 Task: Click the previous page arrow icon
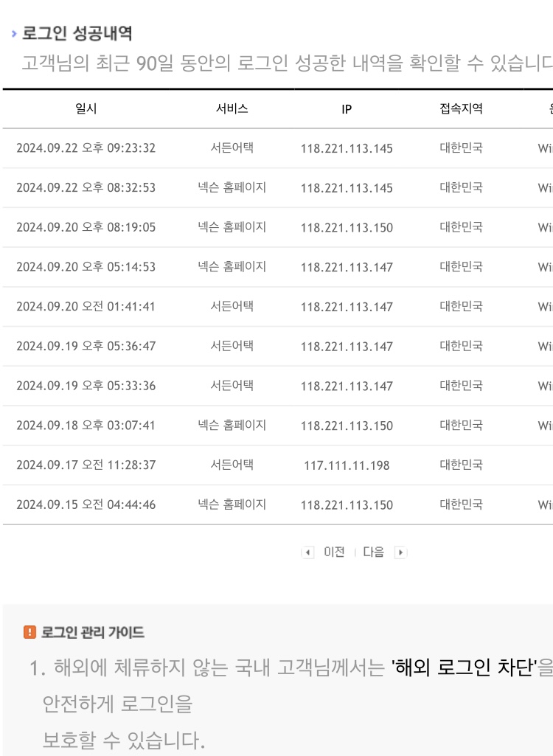point(307,552)
